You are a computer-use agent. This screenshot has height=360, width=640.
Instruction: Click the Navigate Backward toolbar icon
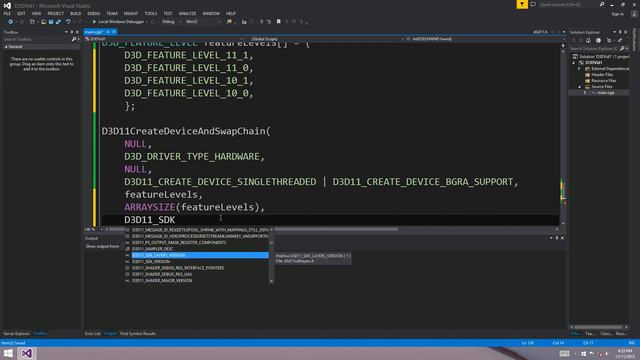pos(10,22)
